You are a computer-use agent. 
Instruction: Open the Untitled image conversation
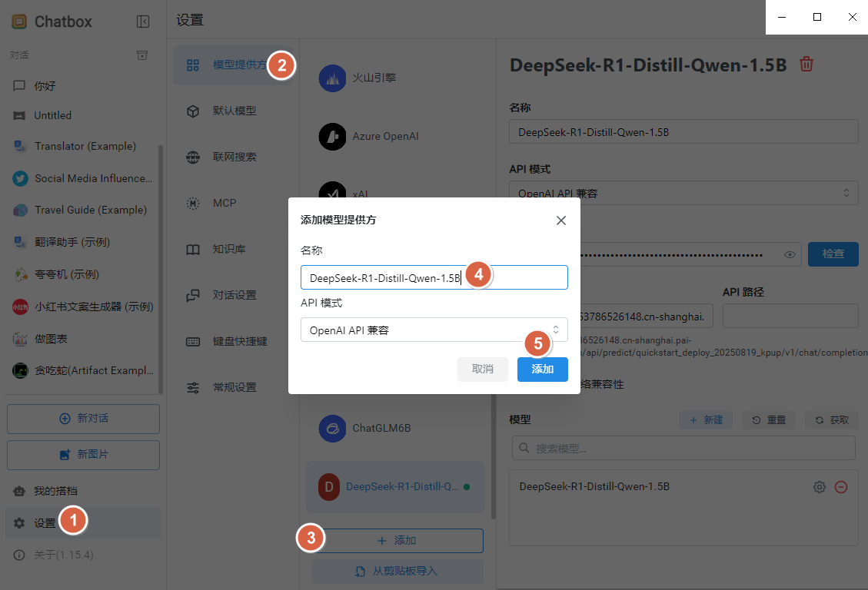click(83, 115)
